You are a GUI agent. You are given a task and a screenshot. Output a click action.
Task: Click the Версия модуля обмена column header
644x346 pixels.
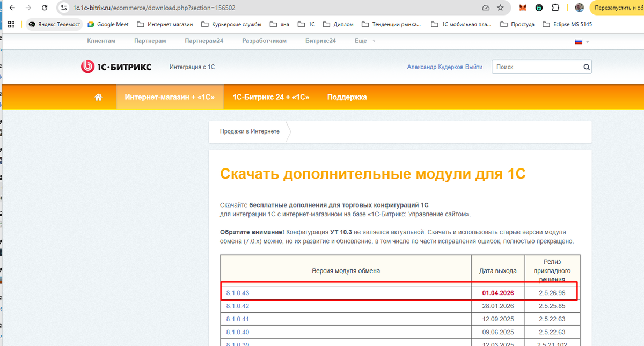click(x=346, y=271)
